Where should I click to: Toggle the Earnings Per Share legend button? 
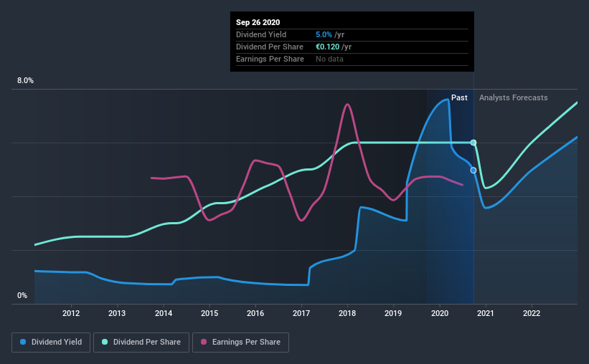(x=240, y=343)
